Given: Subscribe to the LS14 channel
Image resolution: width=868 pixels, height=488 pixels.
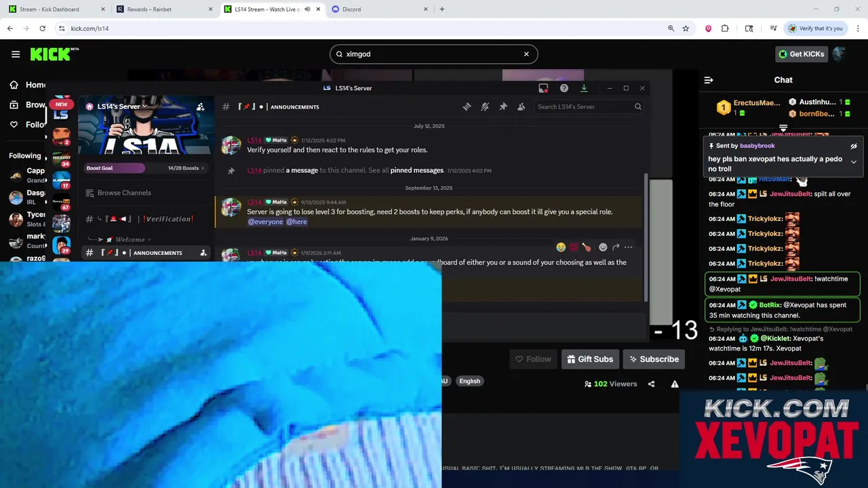Looking at the screenshot, I should tap(654, 359).
